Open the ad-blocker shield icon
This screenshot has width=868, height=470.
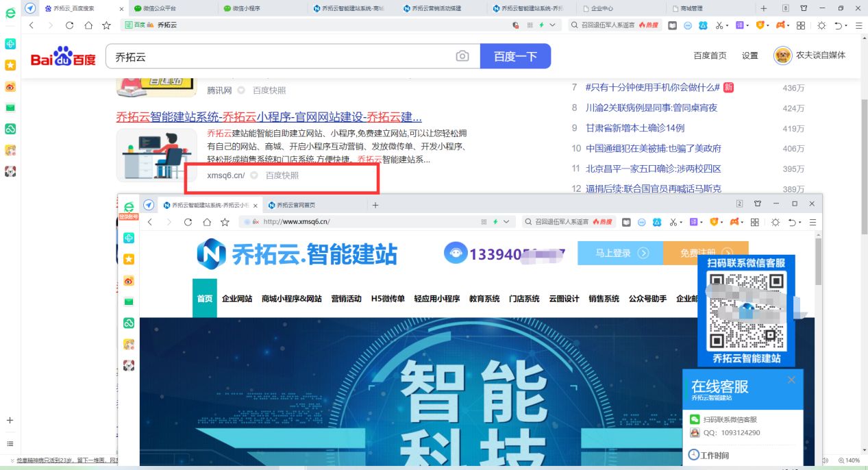coord(760,26)
